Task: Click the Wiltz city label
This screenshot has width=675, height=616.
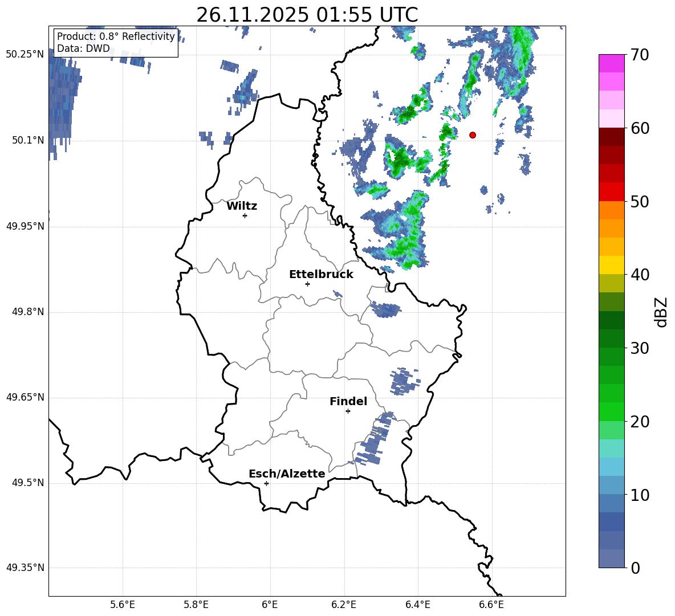Action: click(x=242, y=206)
